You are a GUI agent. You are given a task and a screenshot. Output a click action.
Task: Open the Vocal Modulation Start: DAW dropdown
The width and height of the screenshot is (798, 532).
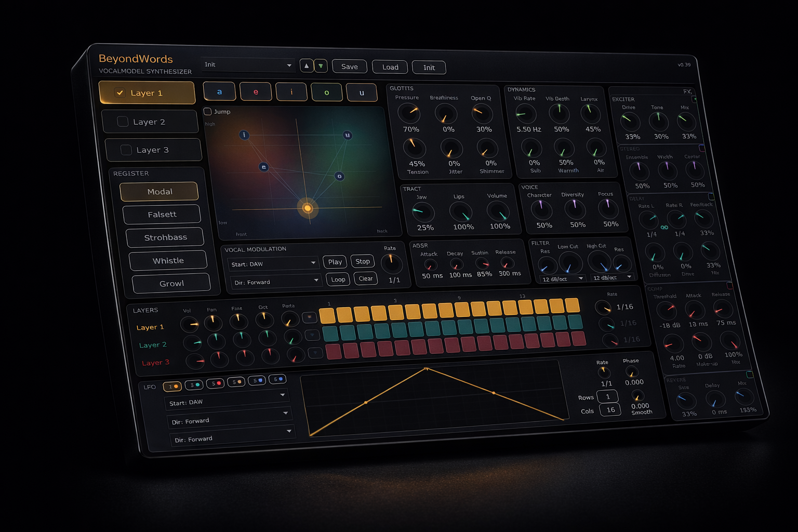coord(273,263)
